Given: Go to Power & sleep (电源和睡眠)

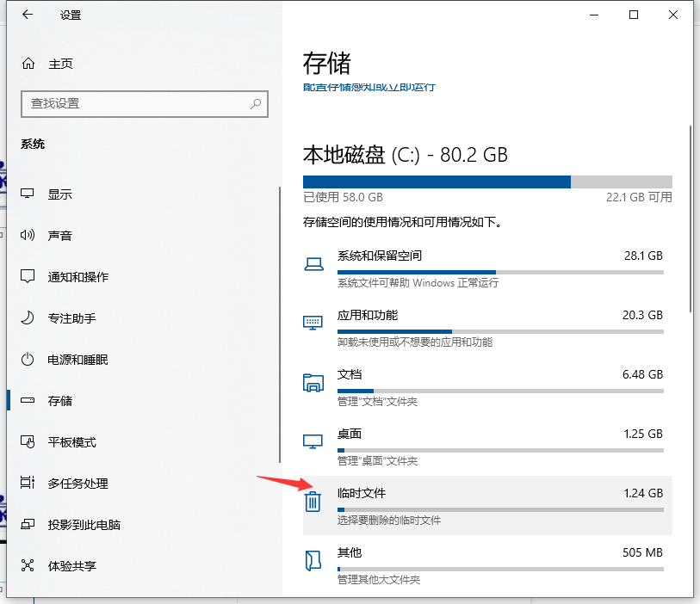Looking at the screenshot, I should [77, 360].
